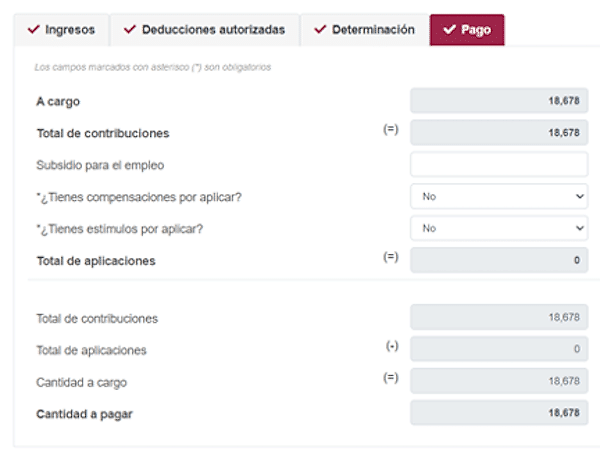Click the white checkmark icon on Pago
This screenshot has height=451, width=600.
pyautogui.click(x=449, y=29)
